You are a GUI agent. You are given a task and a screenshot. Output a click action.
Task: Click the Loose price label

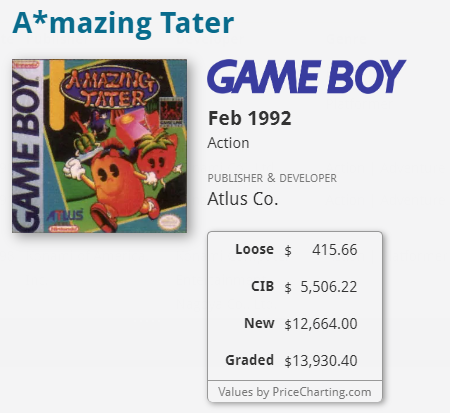[x=254, y=249]
